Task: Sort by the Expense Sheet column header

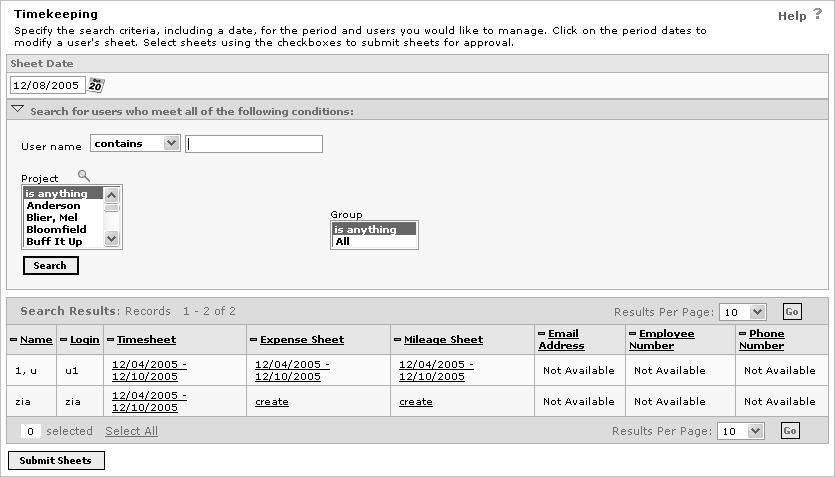Action: click(302, 340)
